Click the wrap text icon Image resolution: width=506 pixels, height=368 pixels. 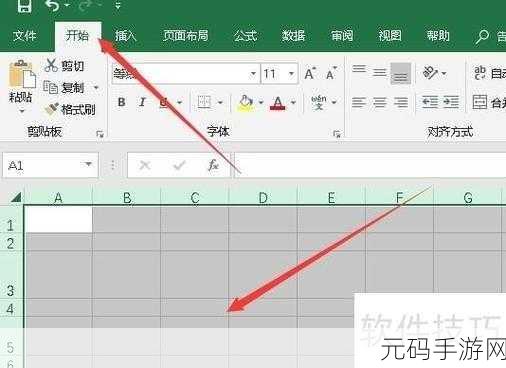[x=480, y=72]
